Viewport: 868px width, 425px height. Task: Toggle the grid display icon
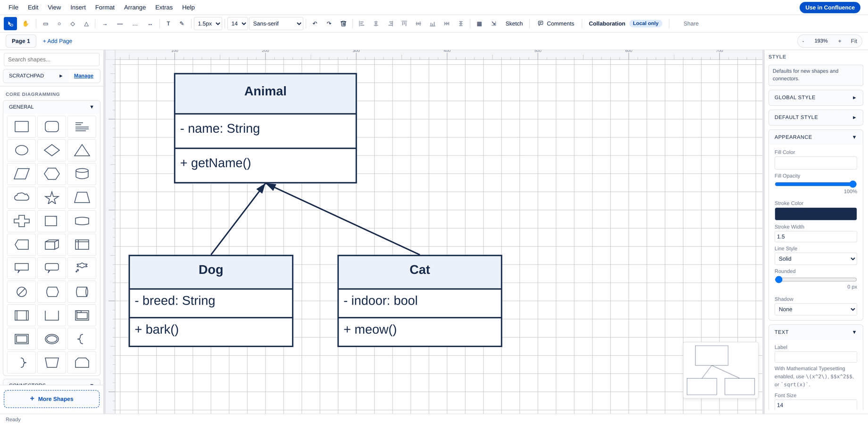pos(479,24)
